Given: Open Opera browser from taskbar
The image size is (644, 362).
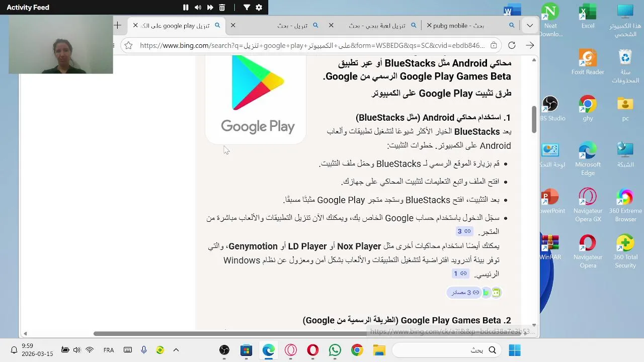Looking at the screenshot, I should [313, 350].
